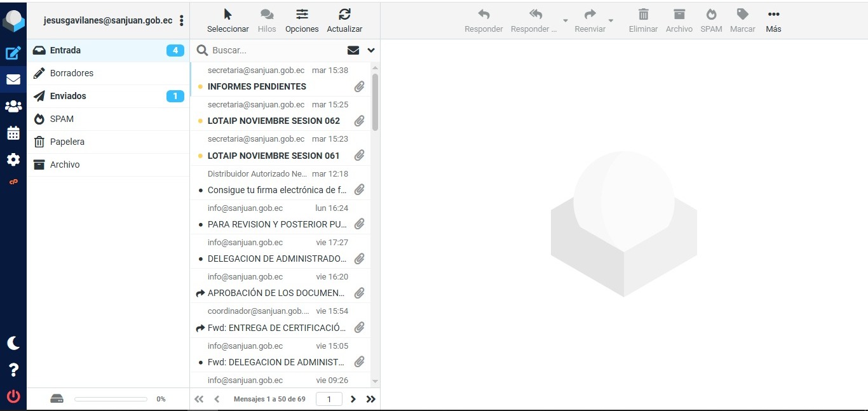The height and width of the screenshot is (411, 868).
Task: Open account three-dot menu beside email address
Action: click(x=182, y=20)
